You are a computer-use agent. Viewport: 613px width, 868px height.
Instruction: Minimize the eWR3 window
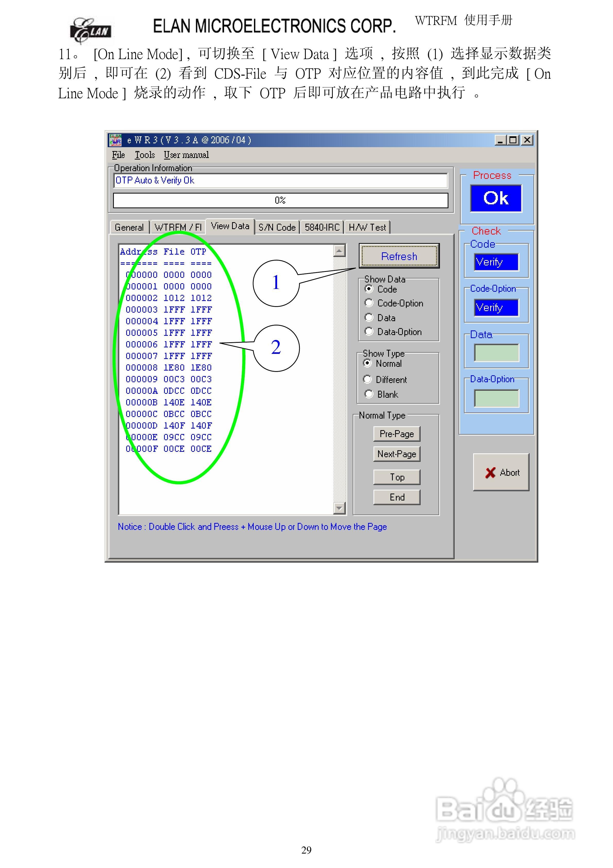[x=500, y=140]
